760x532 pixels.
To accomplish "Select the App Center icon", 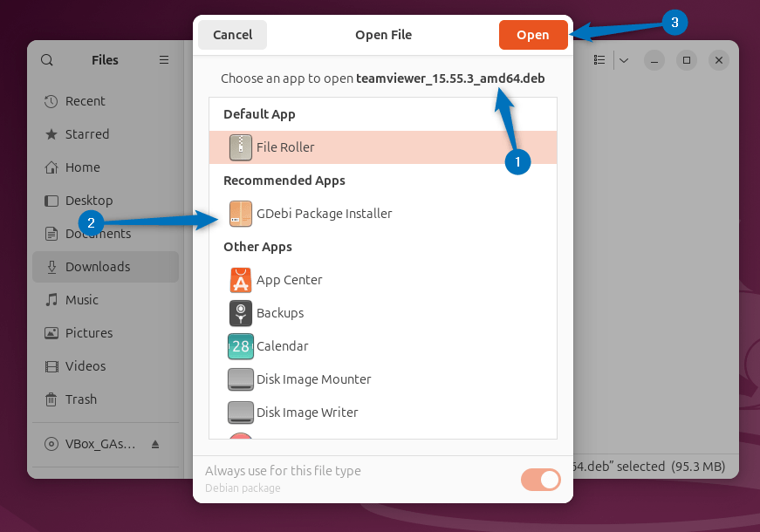I will pyautogui.click(x=240, y=280).
